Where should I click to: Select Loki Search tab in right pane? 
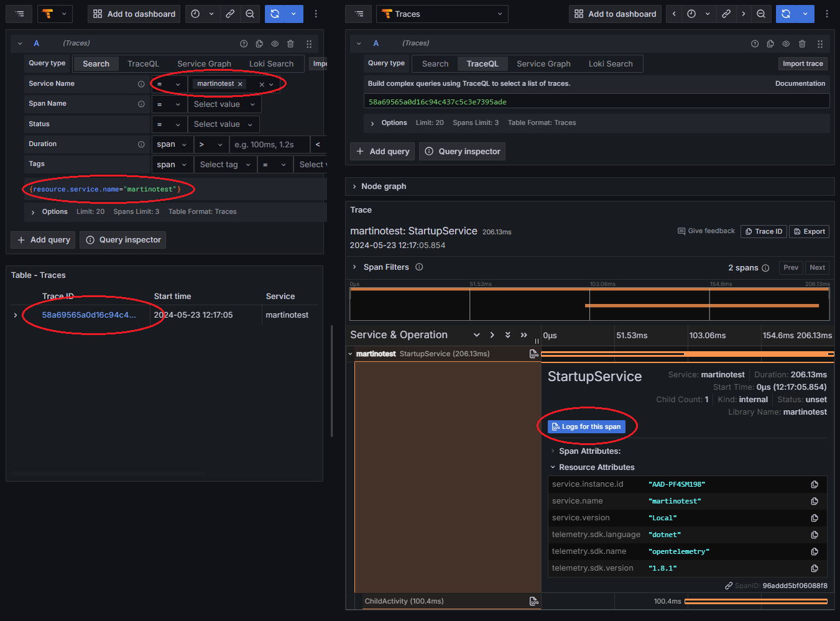pyautogui.click(x=610, y=63)
